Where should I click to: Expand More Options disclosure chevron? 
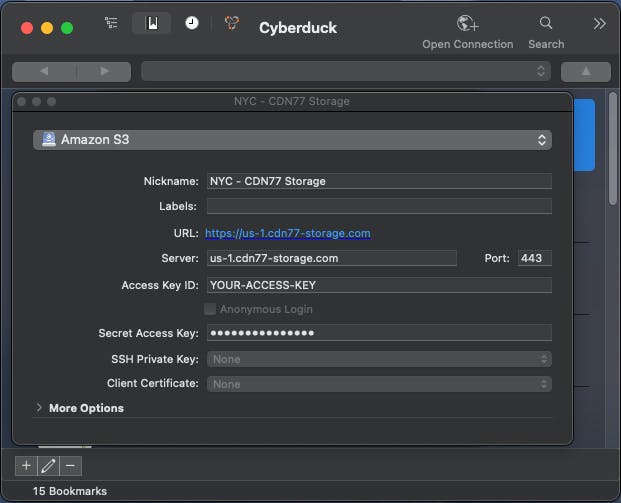39,408
